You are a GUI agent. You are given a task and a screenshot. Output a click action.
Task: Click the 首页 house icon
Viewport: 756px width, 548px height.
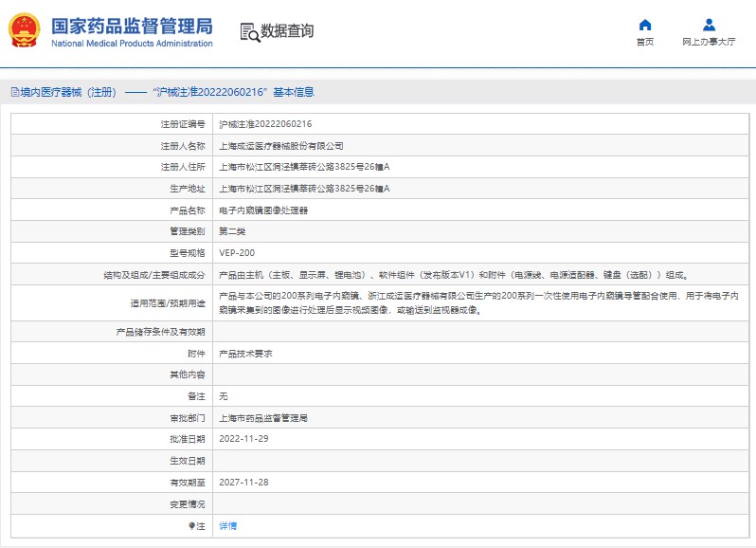coord(645,25)
